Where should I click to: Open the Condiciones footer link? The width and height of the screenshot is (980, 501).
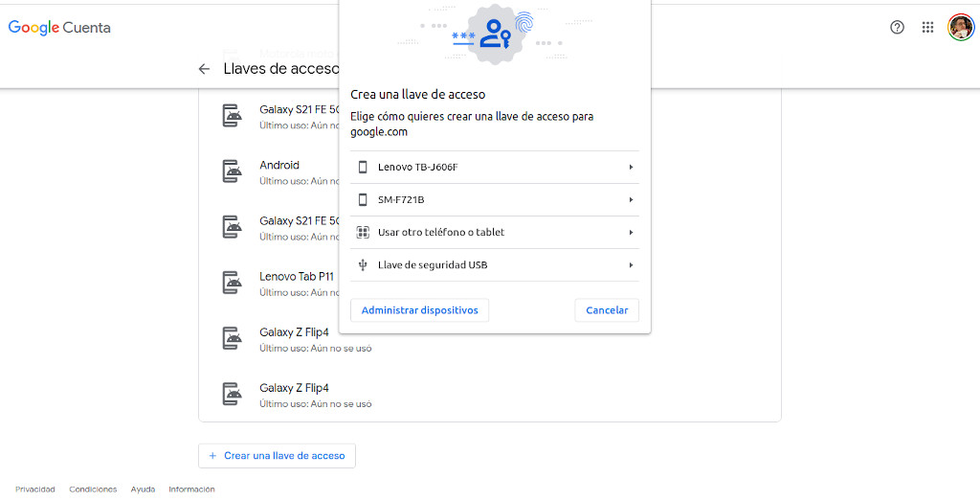tap(93, 490)
